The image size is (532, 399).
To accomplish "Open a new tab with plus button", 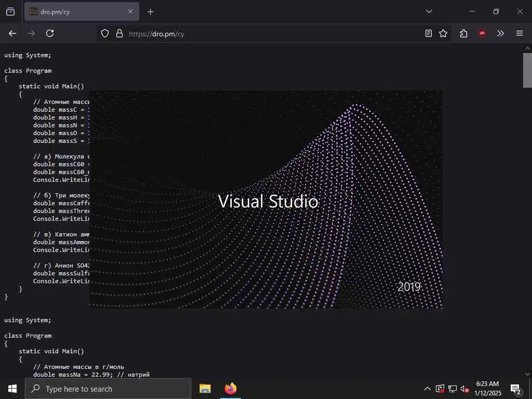I will [150, 12].
